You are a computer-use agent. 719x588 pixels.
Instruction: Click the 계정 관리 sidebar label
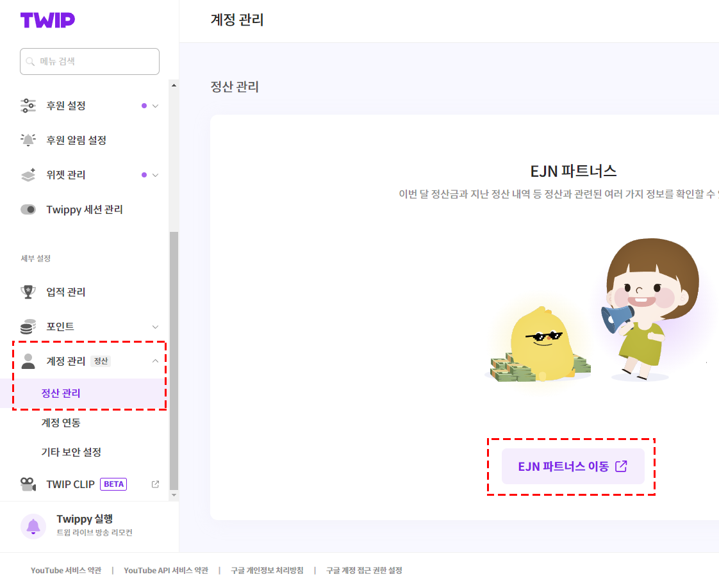[x=65, y=361]
